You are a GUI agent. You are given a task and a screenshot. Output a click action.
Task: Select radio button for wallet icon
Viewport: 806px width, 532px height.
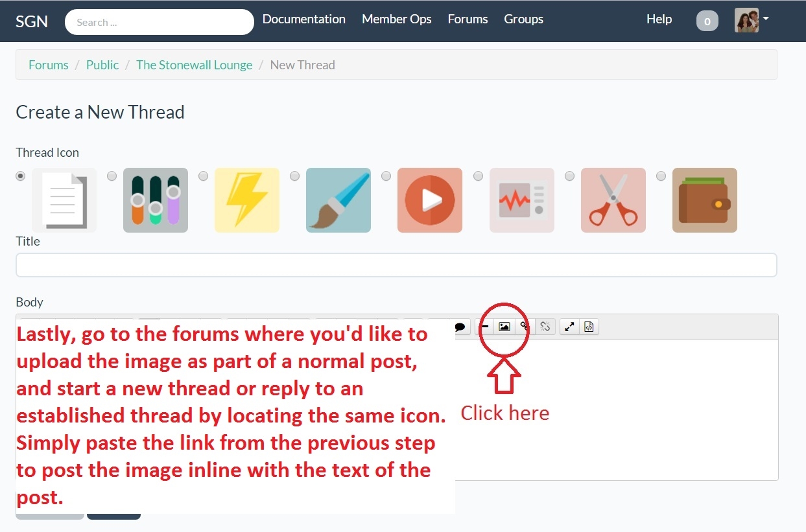point(661,176)
